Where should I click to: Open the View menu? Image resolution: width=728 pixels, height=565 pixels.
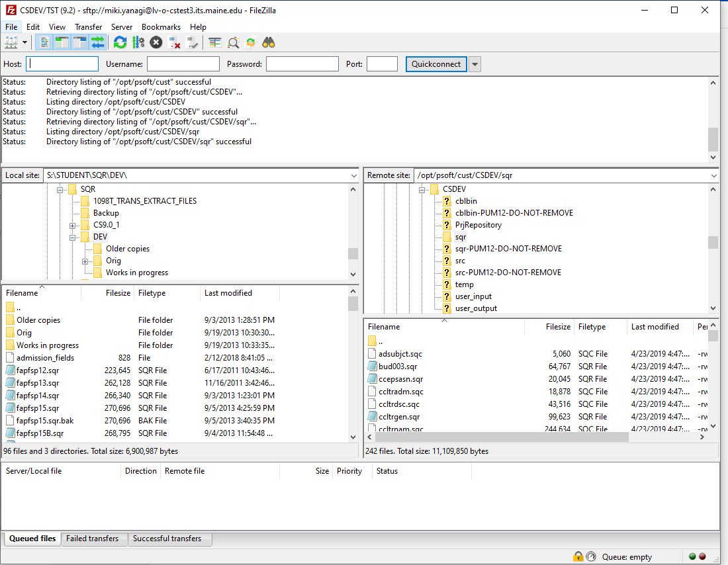[57, 27]
